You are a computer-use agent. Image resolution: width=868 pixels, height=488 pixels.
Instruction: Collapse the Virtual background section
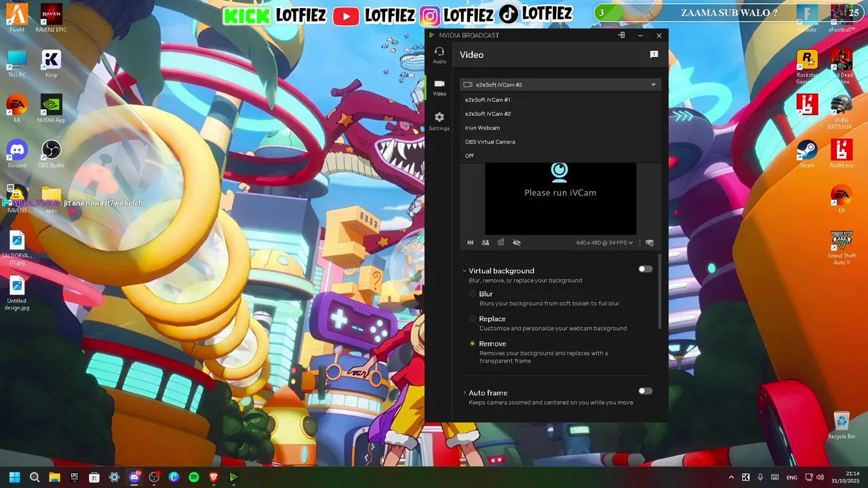[465, 270]
